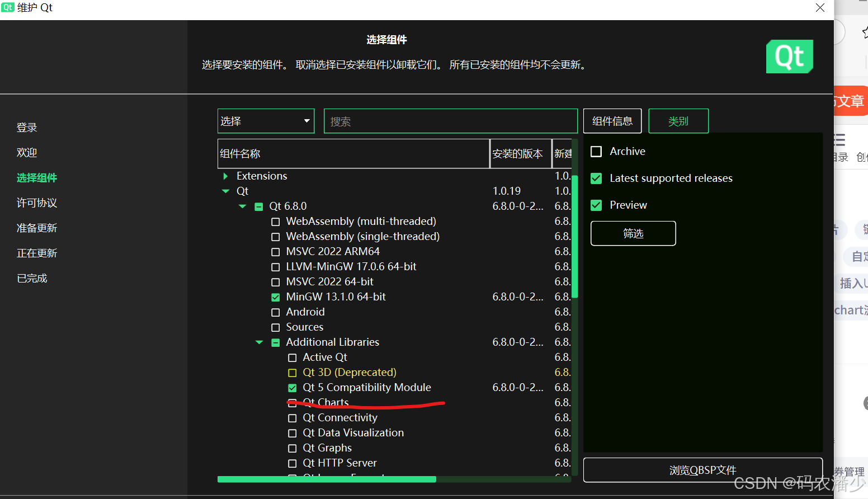Select 登录 step in sidebar
This screenshot has height=499, width=868.
[x=27, y=128]
